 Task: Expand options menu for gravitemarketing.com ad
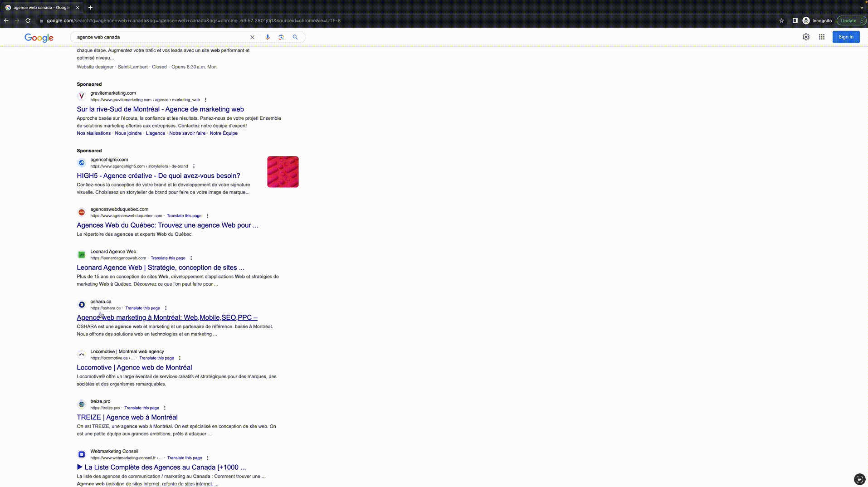click(x=205, y=100)
